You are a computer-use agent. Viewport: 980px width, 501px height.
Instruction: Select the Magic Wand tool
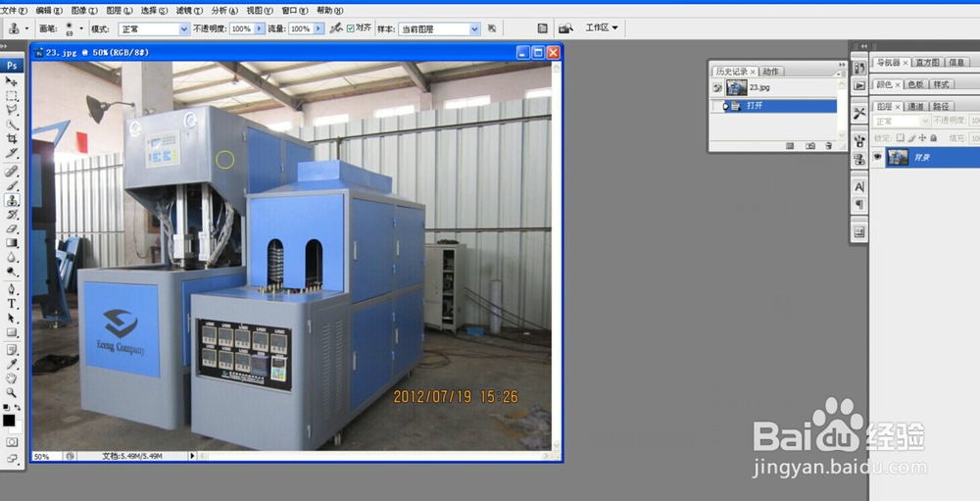11,125
